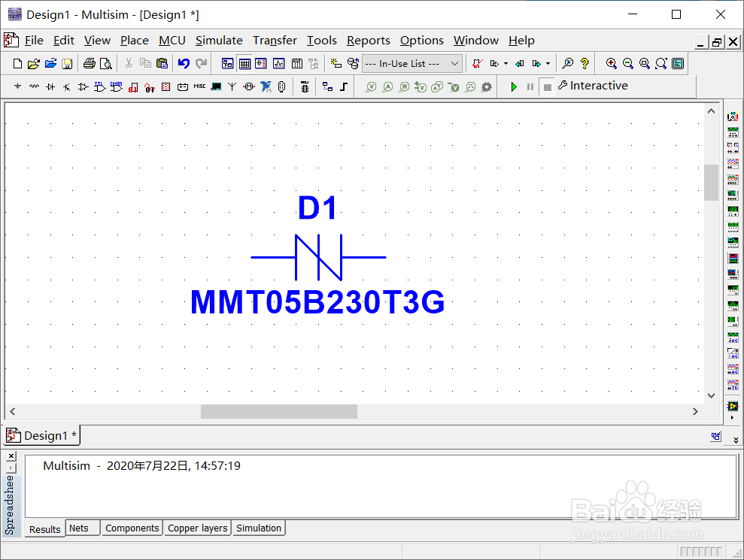Click the horizontal scrollbar thumb
Screen dimensions: 744x560
tap(279, 411)
